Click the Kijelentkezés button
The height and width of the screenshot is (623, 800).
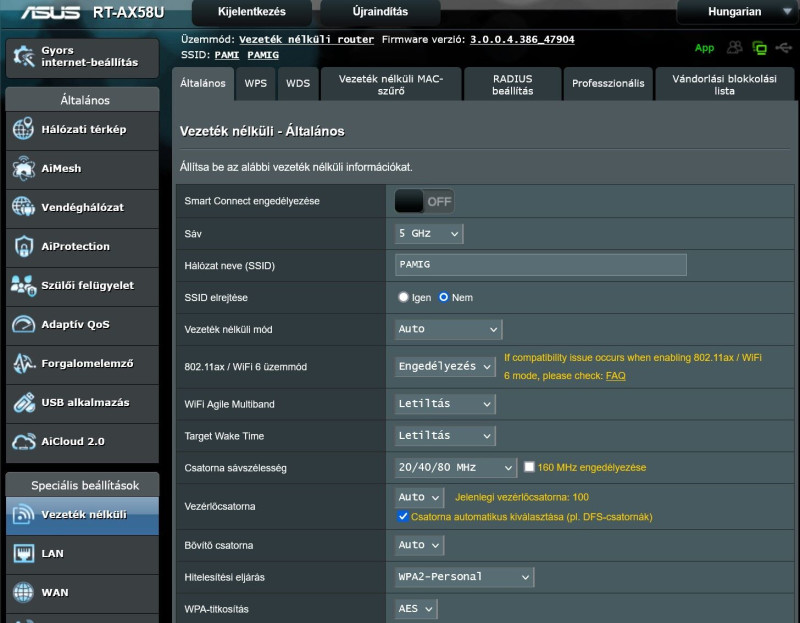[x=252, y=12]
